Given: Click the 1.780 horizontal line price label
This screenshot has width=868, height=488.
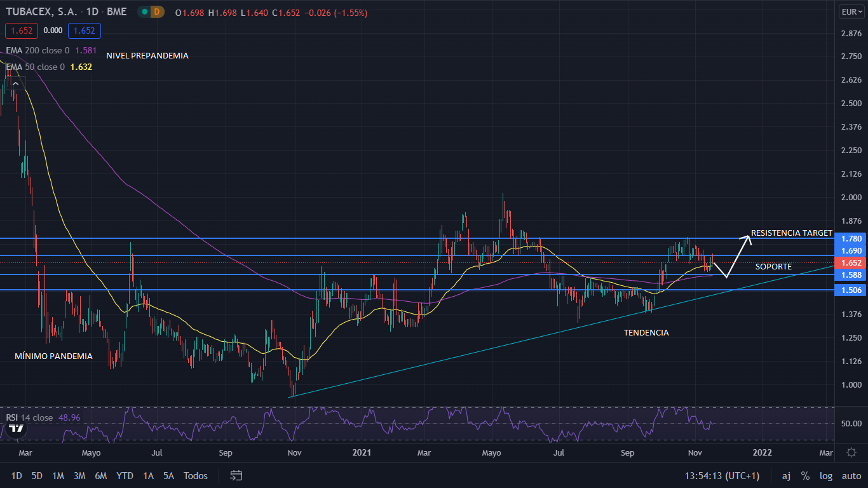Looking at the screenshot, I should coord(851,239).
